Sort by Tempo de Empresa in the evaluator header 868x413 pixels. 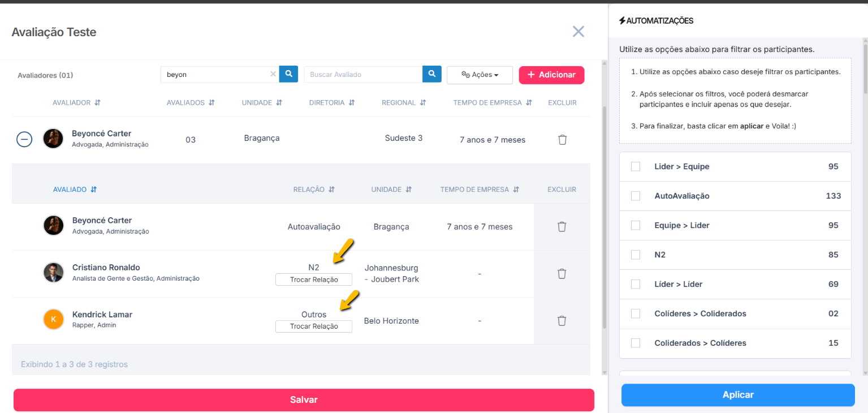tap(529, 103)
